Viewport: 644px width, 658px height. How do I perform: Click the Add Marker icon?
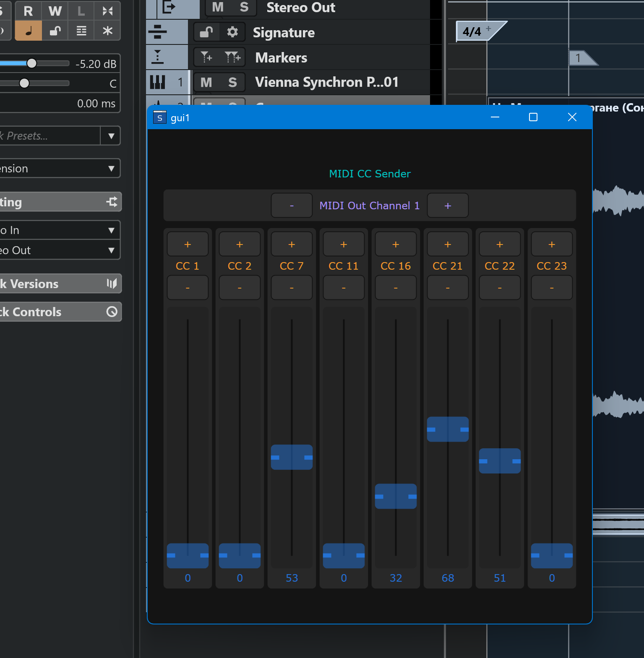coord(206,57)
